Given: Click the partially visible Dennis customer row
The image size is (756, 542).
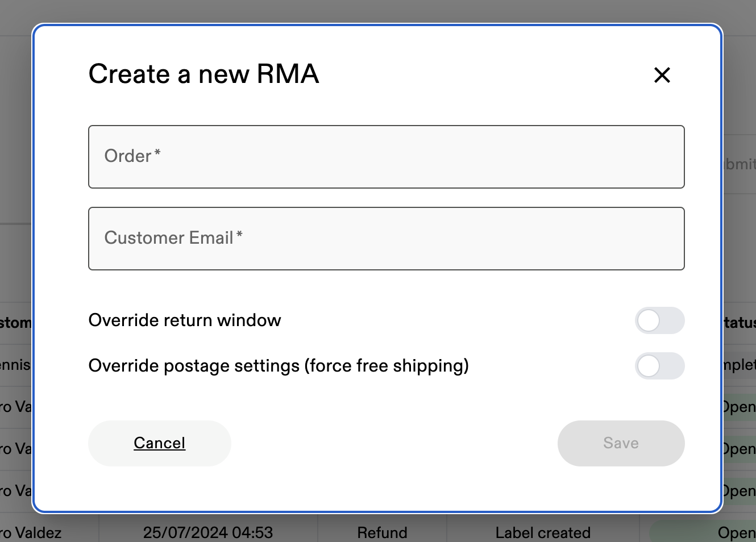Looking at the screenshot, I should tap(15, 365).
